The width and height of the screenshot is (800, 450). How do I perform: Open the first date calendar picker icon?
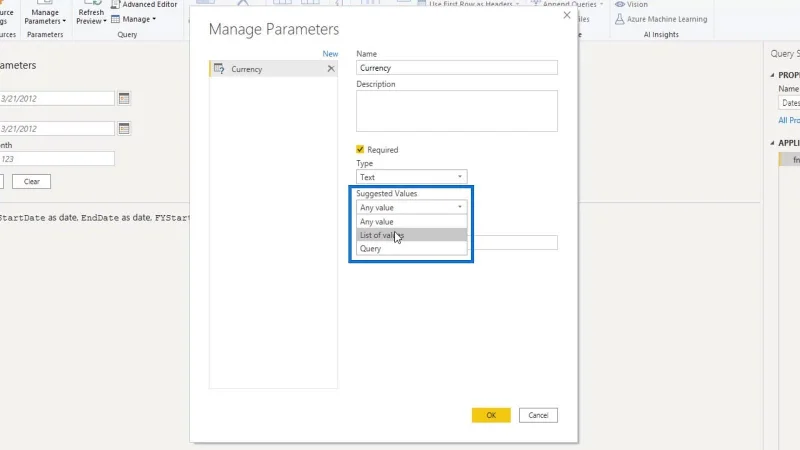124,98
